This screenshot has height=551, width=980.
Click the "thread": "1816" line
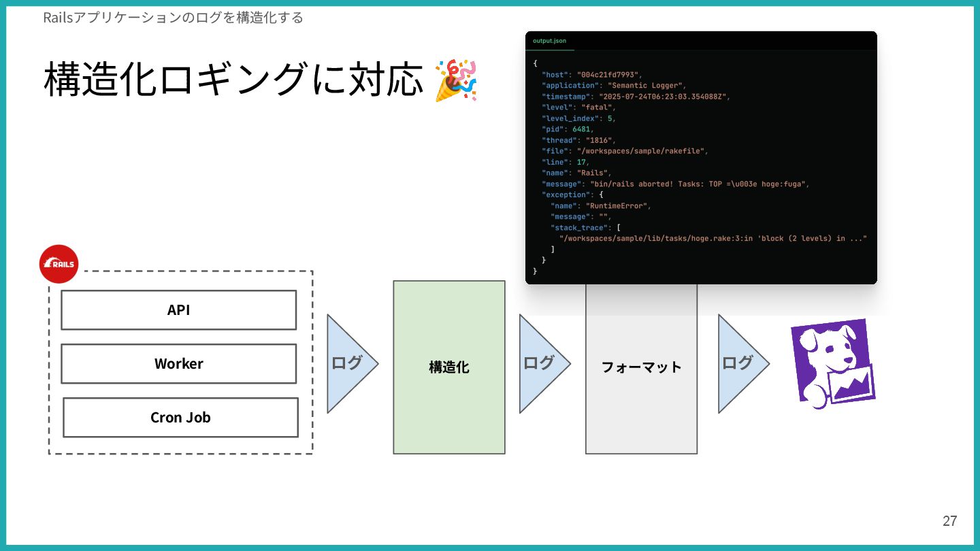click(578, 140)
